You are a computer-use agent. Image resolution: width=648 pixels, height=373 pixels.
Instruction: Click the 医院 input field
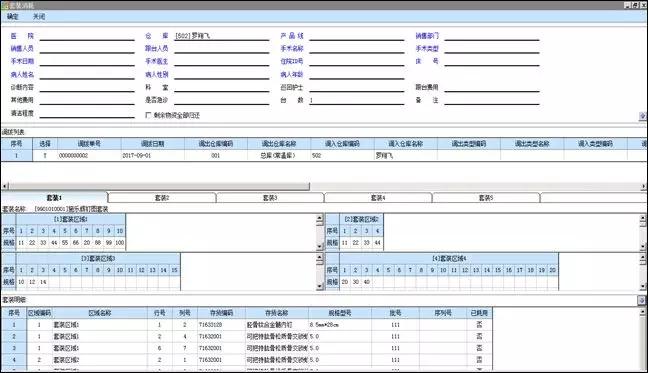pos(87,36)
